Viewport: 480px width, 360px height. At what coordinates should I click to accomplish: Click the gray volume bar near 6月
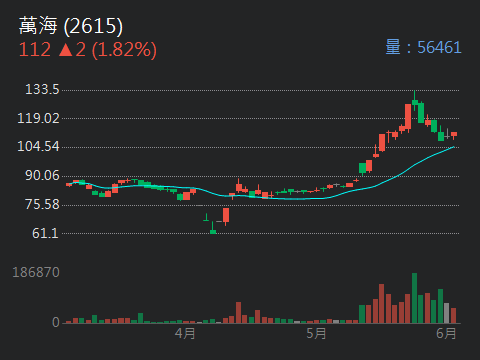coord(447,313)
